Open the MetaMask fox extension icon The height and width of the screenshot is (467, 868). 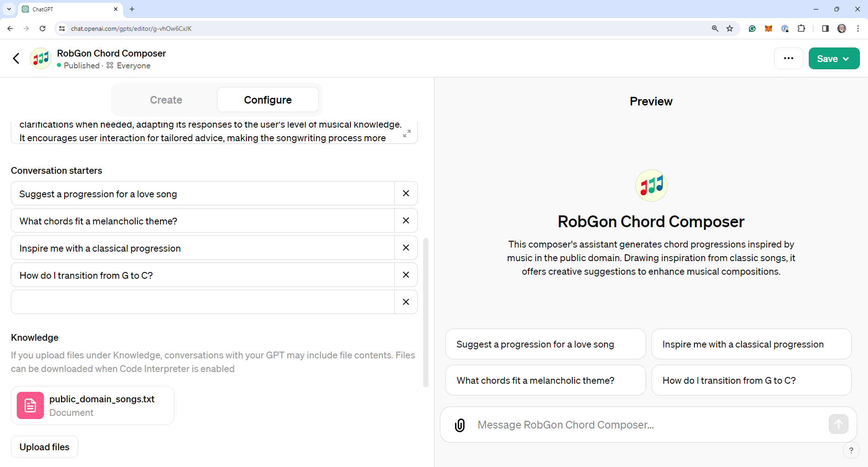click(x=769, y=29)
